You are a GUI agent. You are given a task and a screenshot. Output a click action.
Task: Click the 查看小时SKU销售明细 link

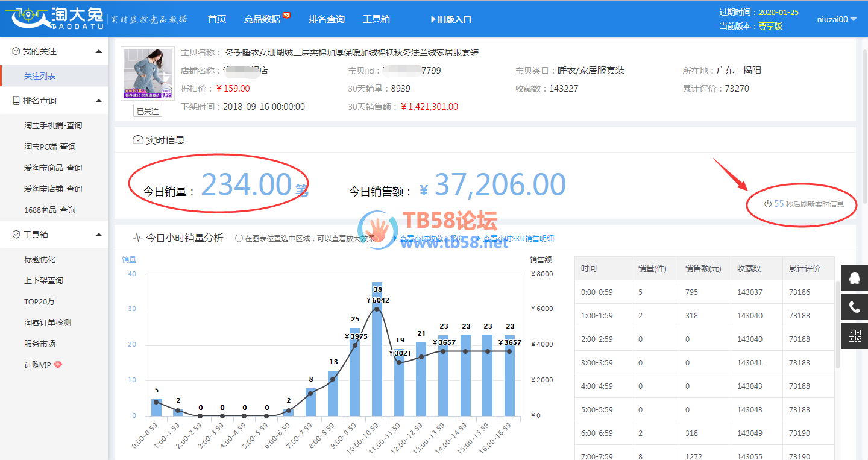coord(518,238)
